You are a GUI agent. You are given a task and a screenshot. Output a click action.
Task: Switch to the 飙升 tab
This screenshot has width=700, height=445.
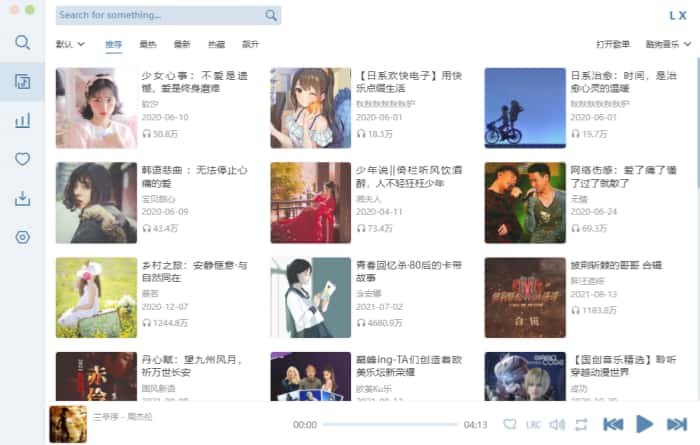pyautogui.click(x=250, y=44)
